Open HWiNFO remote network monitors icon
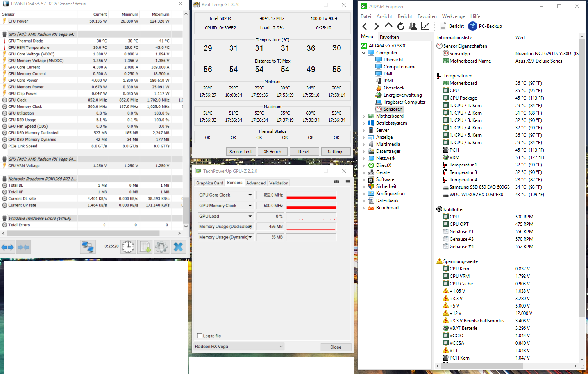 pyautogui.click(x=88, y=247)
